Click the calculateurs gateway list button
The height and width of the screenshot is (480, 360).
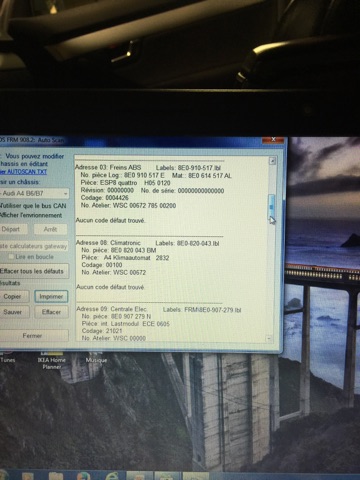pos(33,246)
